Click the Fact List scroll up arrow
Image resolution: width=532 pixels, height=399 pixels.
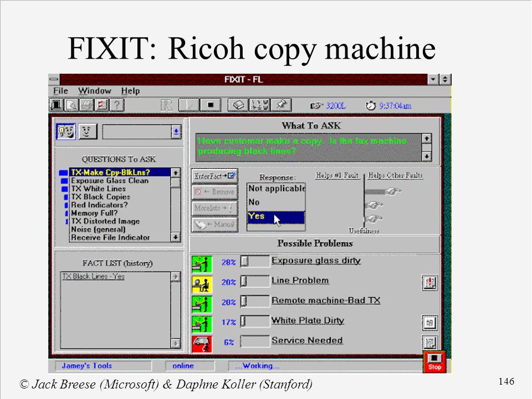point(176,277)
